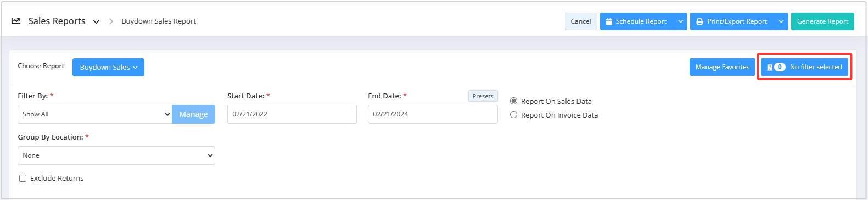Viewport: 868px width, 200px height.
Task: Click the Generate Report button
Action: [822, 21]
